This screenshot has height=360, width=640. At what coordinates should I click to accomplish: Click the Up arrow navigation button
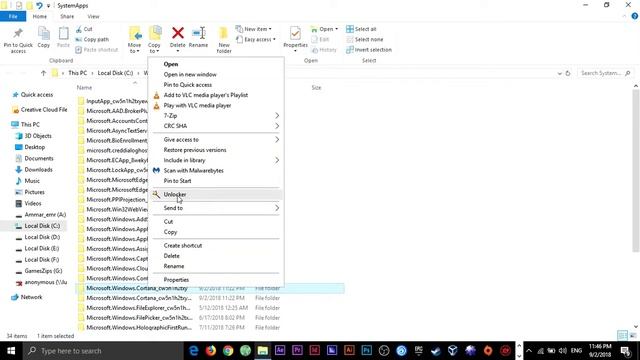pos(43,73)
